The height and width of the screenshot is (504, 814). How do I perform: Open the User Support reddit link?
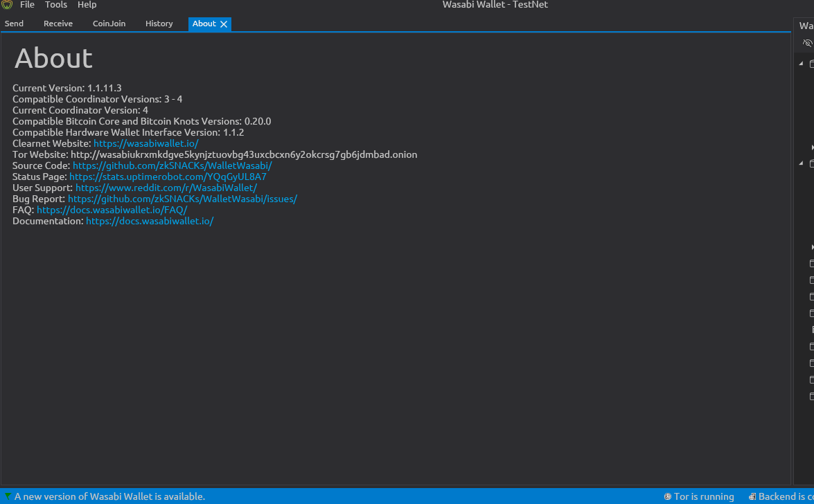[x=166, y=188]
